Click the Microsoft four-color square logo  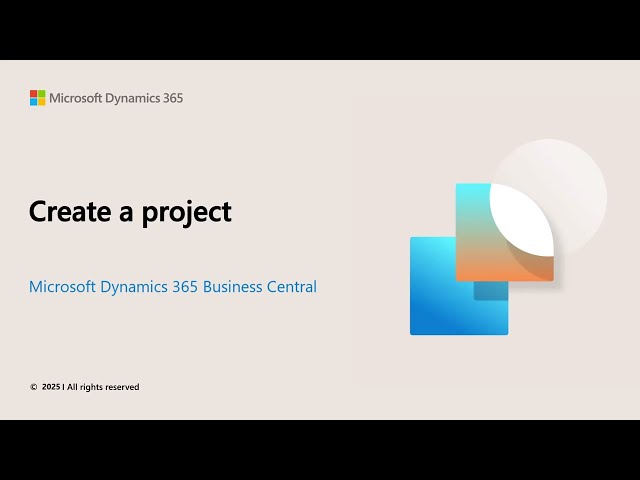[x=37, y=98]
